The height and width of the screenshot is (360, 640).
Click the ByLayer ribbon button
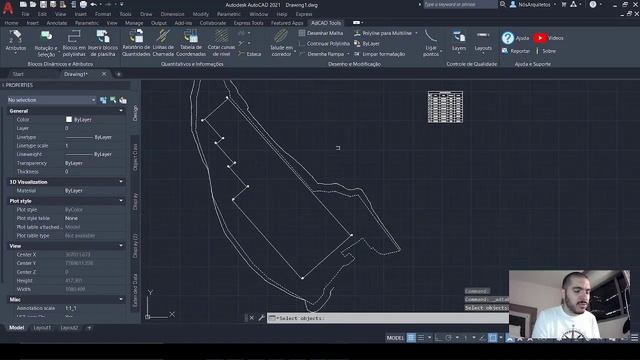pyautogui.click(x=367, y=44)
